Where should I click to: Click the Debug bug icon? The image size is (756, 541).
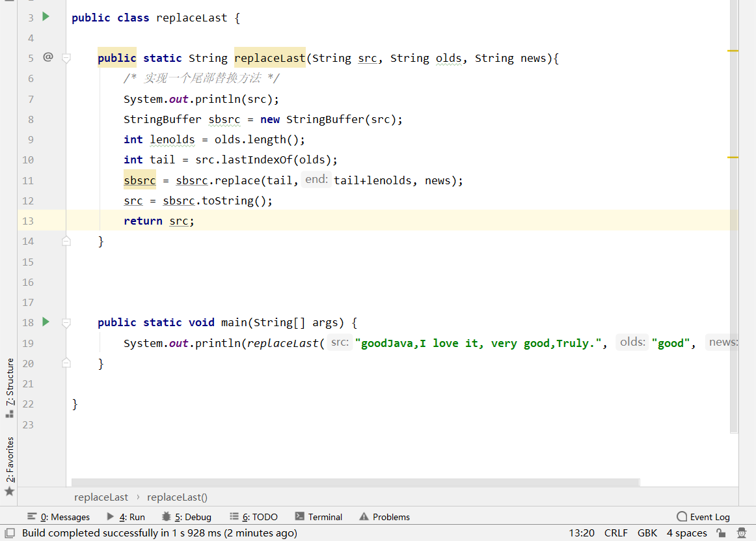click(167, 516)
